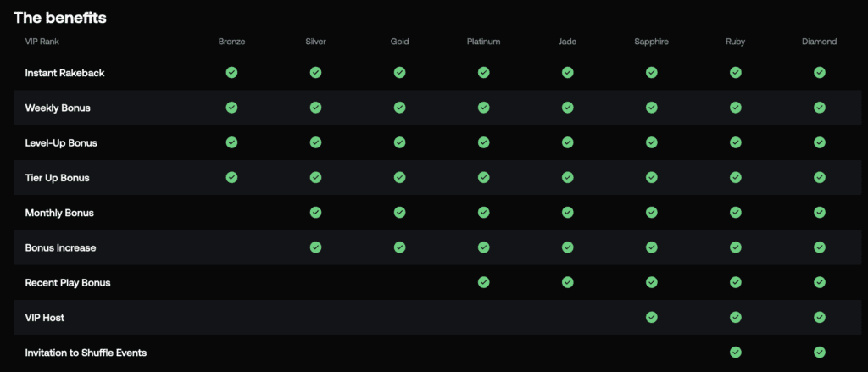868x372 pixels.
Task: Click The benefits heading
Action: pos(60,18)
